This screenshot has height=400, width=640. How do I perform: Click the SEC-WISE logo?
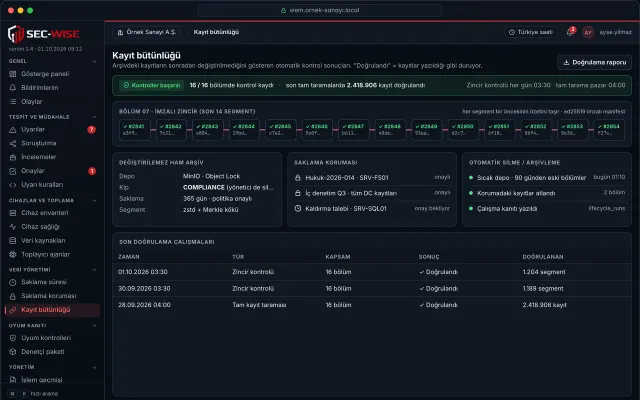[x=44, y=34]
